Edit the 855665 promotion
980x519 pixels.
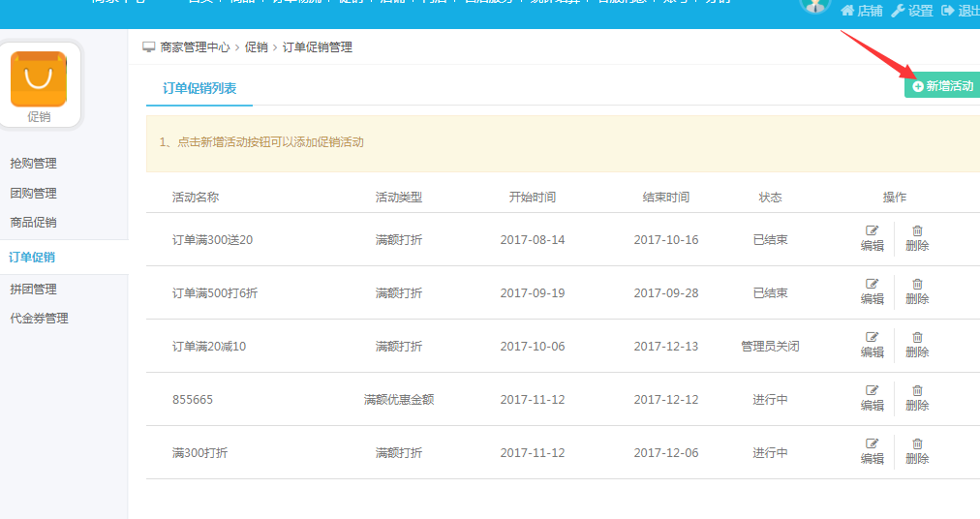coord(872,398)
